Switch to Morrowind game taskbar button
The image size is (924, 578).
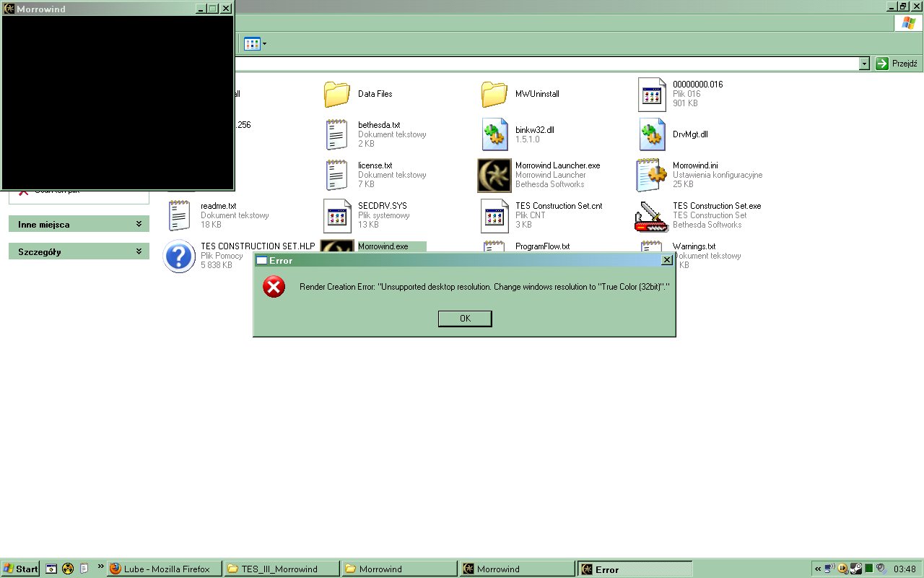click(517, 569)
